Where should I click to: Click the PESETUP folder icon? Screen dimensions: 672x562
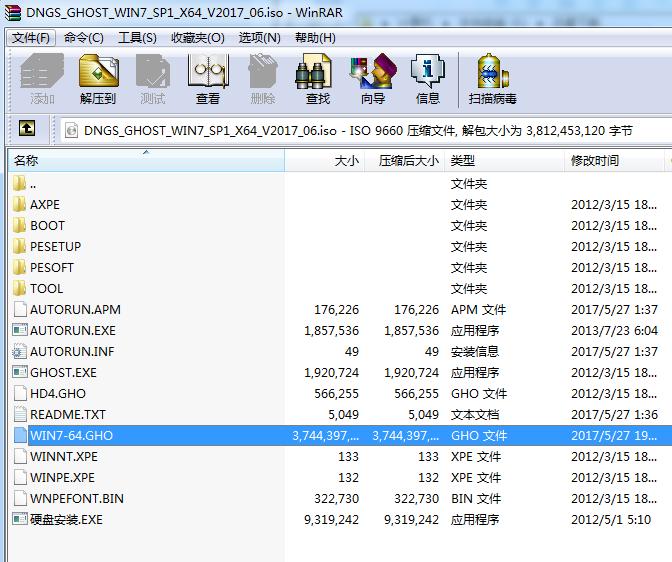pos(20,246)
